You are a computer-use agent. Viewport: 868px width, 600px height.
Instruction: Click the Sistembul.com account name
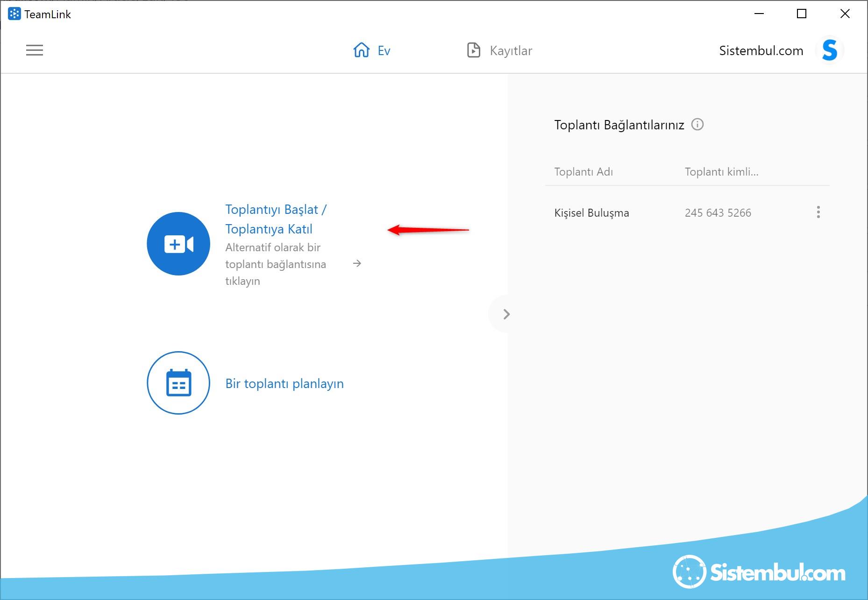(x=761, y=50)
